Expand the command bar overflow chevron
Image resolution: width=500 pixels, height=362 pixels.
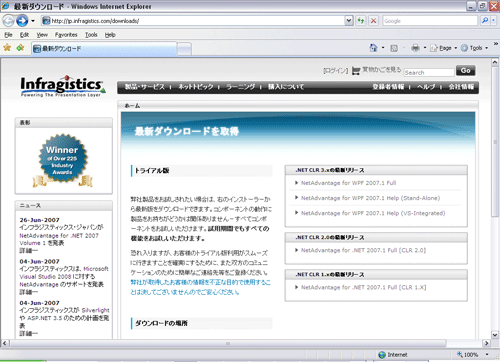click(x=496, y=44)
